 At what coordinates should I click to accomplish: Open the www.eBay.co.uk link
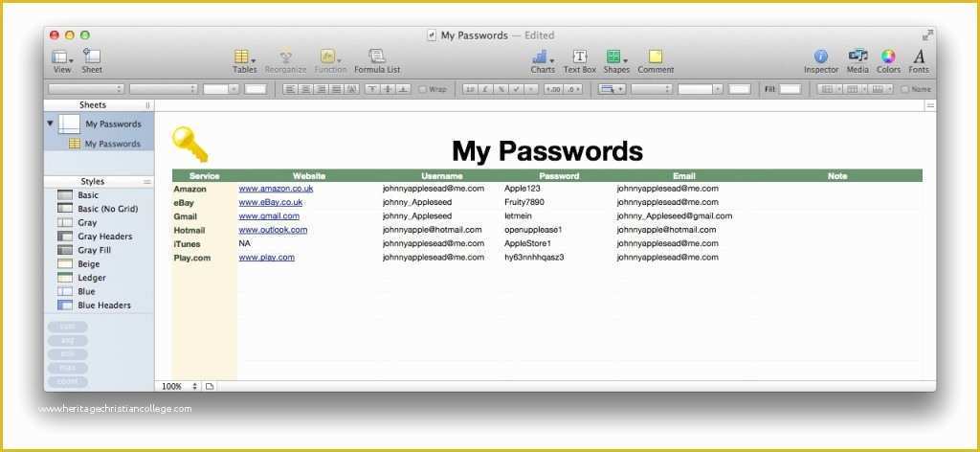[x=271, y=202]
